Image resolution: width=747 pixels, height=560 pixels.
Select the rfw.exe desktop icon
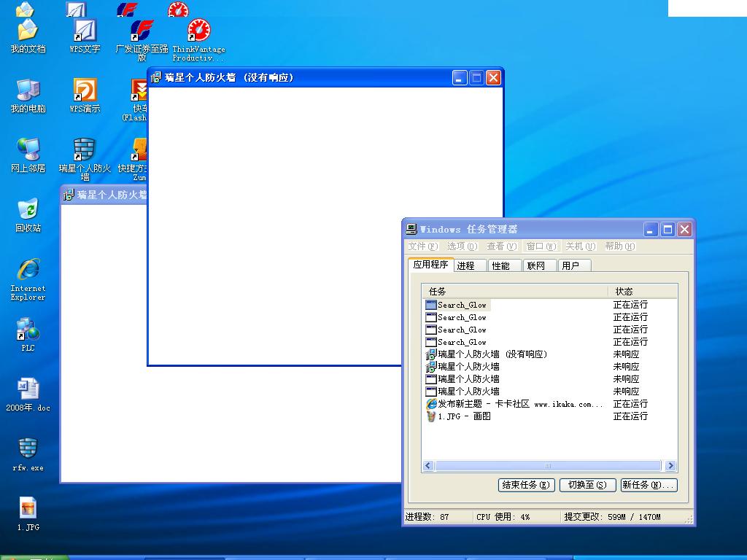[28, 455]
